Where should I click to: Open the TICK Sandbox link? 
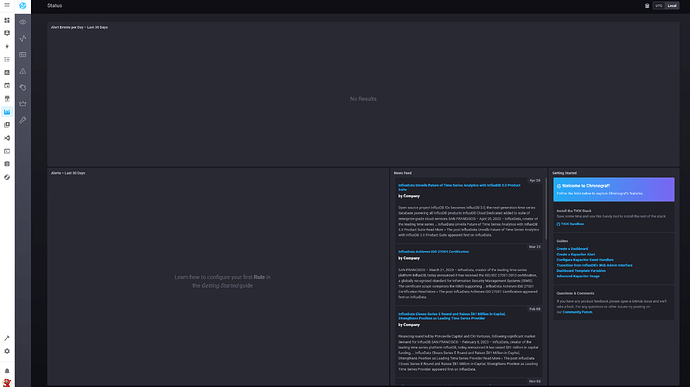pos(570,224)
